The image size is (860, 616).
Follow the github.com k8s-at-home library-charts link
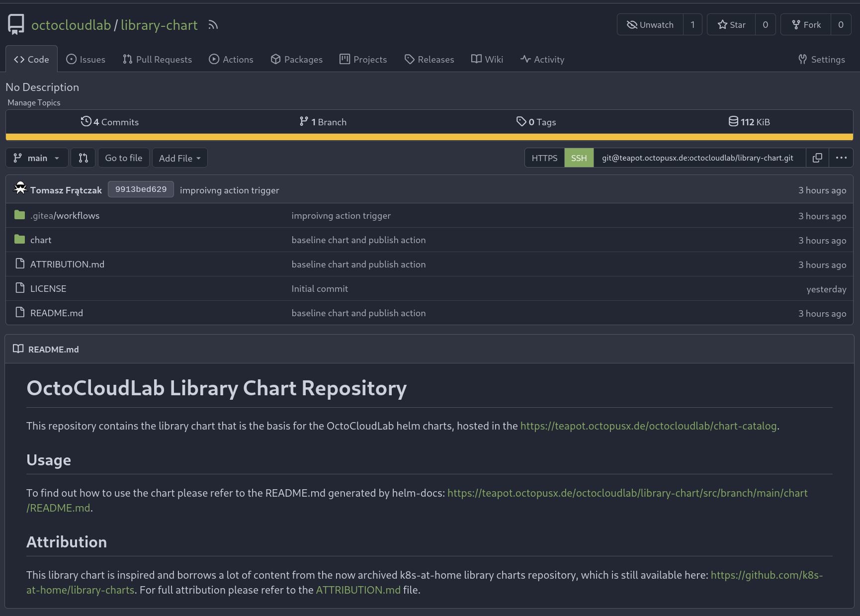click(767, 575)
